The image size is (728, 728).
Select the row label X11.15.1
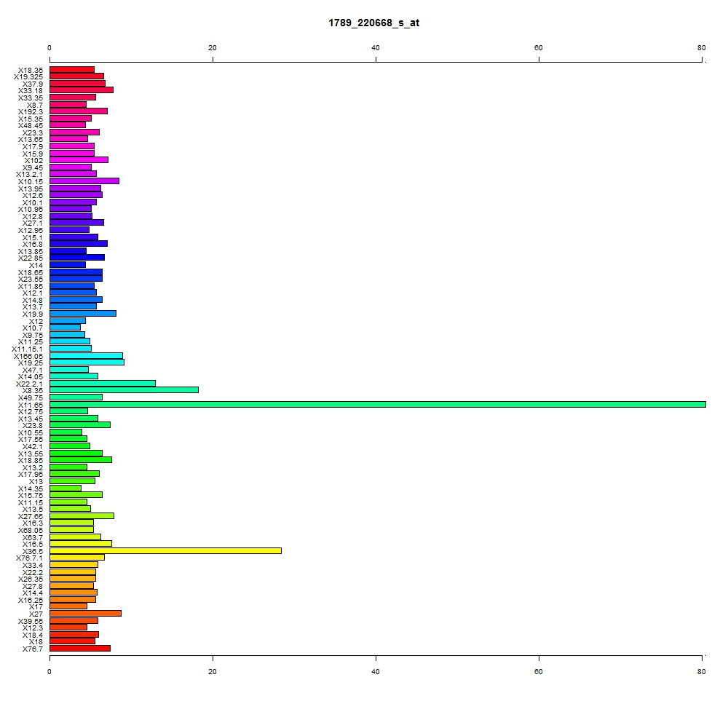(x=28, y=349)
